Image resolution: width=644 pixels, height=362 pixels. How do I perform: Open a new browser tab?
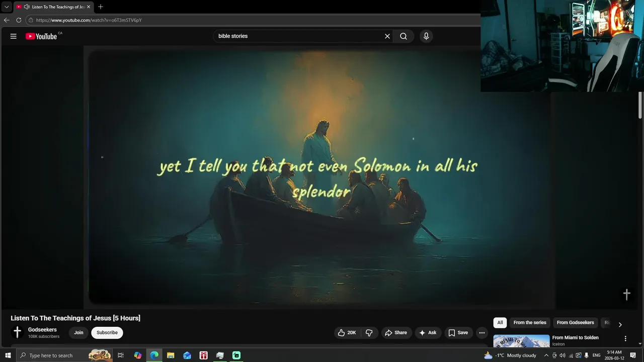tap(101, 7)
